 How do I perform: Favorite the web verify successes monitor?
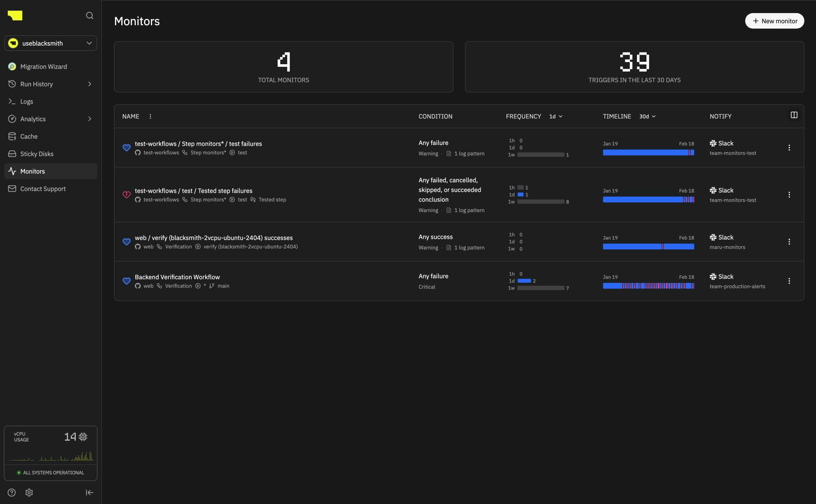[127, 241]
